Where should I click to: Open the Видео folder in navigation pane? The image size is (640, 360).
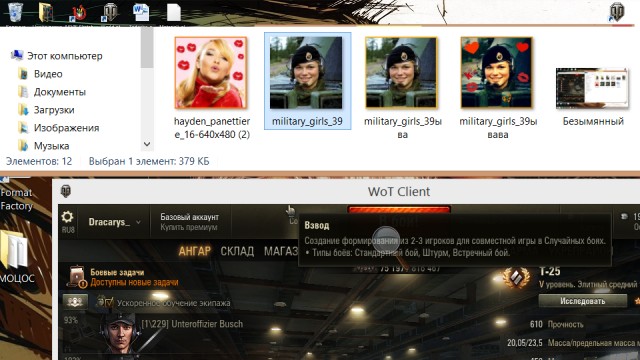[x=48, y=74]
